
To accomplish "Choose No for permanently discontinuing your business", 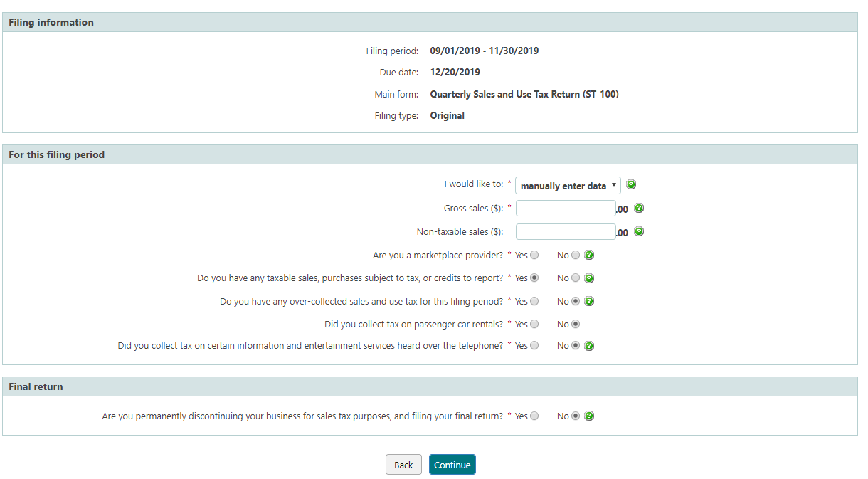I will (x=576, y=416).
